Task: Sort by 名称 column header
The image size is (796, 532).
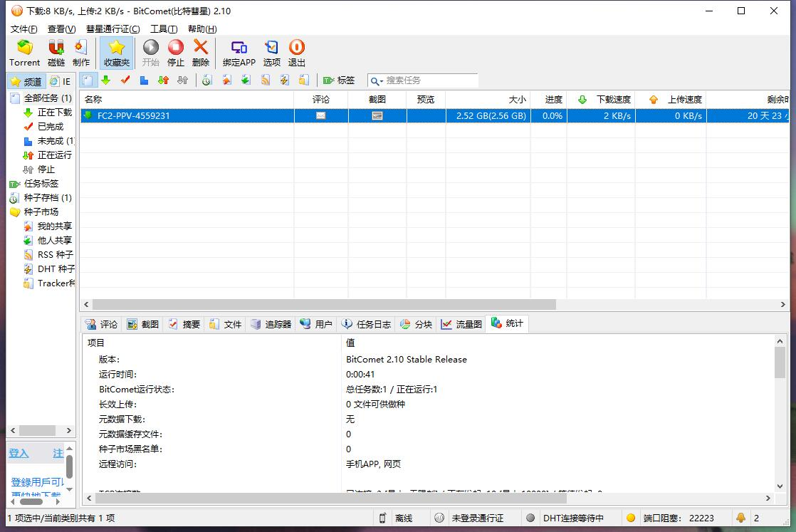Action: click(187, 100)
